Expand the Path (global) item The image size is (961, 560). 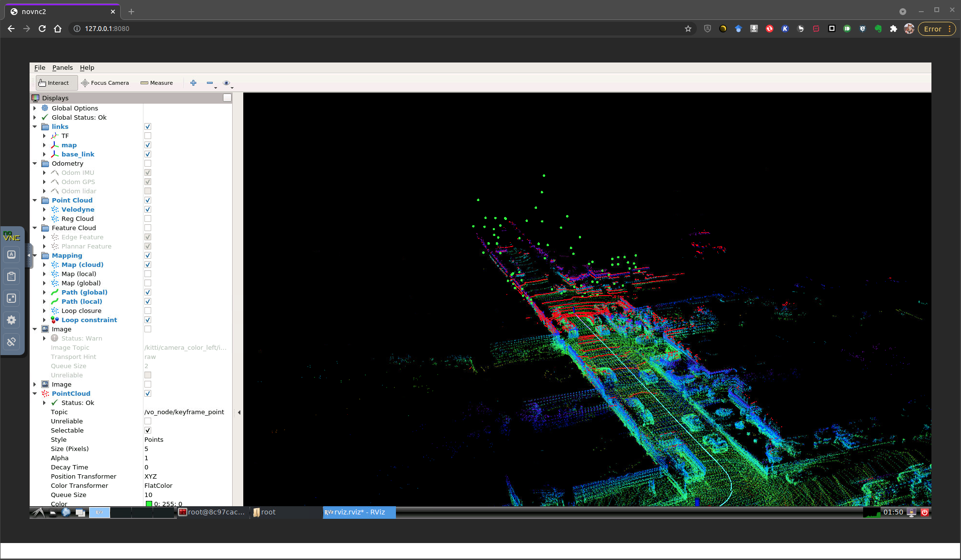coord(45,293)
